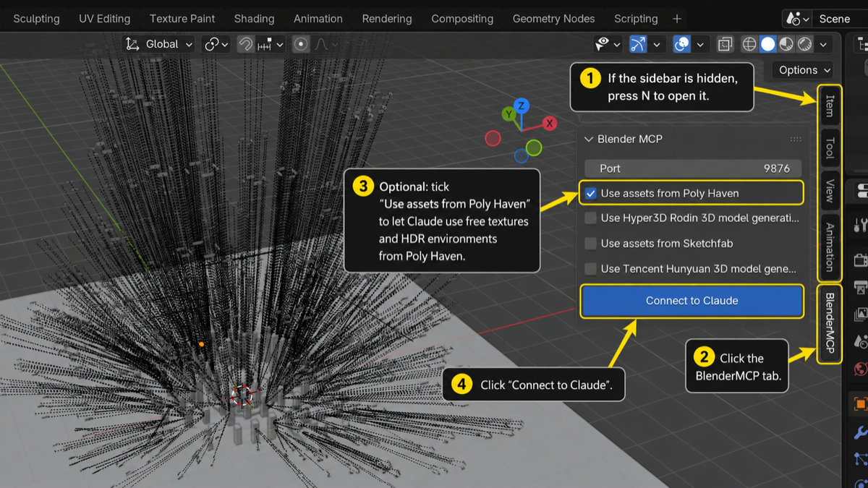The height and width of the screenshot is (488, 868).
Task: Open the gizmo options dropdown arrow
Action: click(657, 44)
